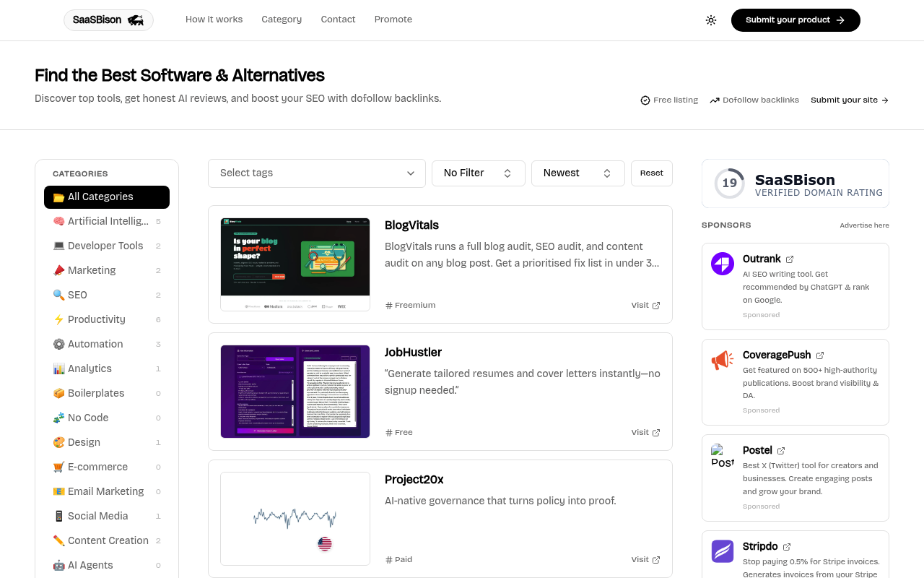
Task: Open the Newest sort dropdown
Action: [x=578, y=173]
